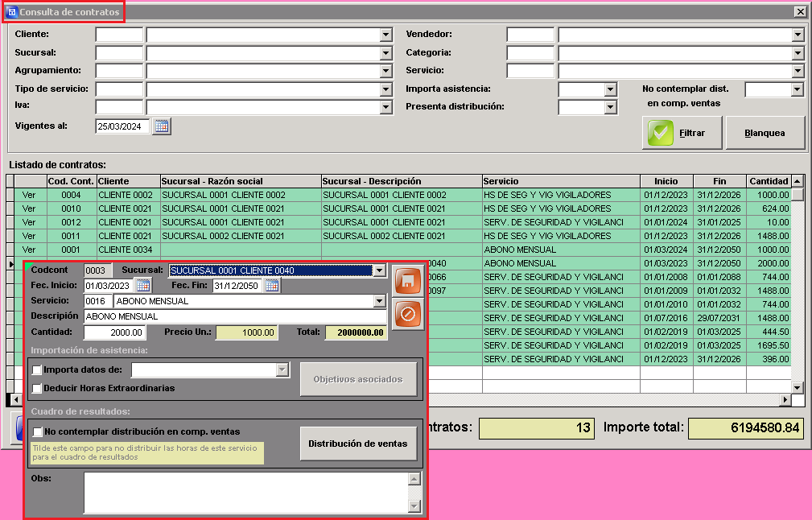Click the Cantidad column header

point(769,181)
